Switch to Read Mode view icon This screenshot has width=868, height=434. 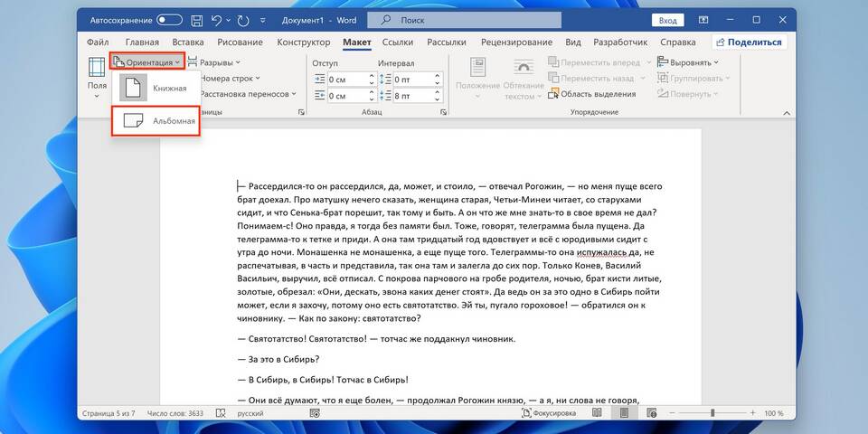click(x=597, y=413)
